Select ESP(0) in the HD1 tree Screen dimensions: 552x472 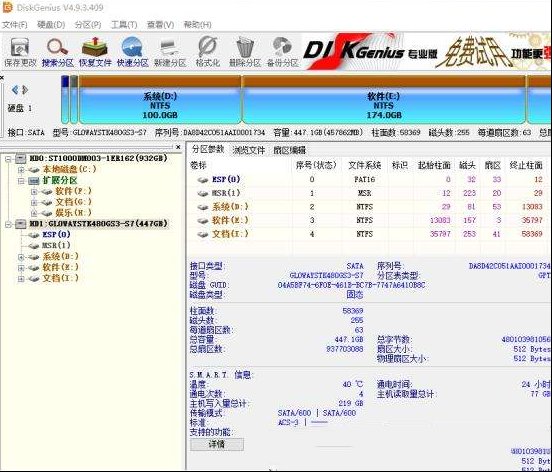56,235
